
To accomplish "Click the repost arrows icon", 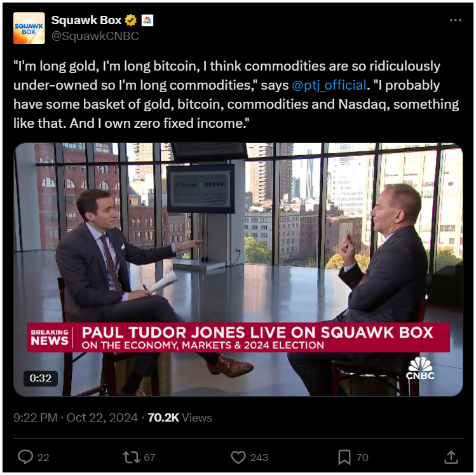I will coord(131,457).
